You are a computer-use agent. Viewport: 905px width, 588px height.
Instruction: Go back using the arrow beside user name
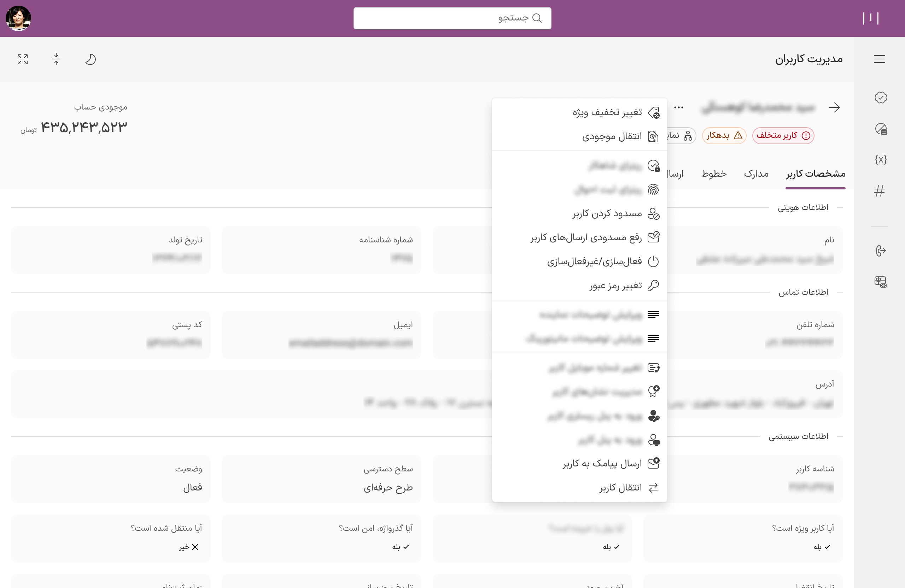click(834, 107)
